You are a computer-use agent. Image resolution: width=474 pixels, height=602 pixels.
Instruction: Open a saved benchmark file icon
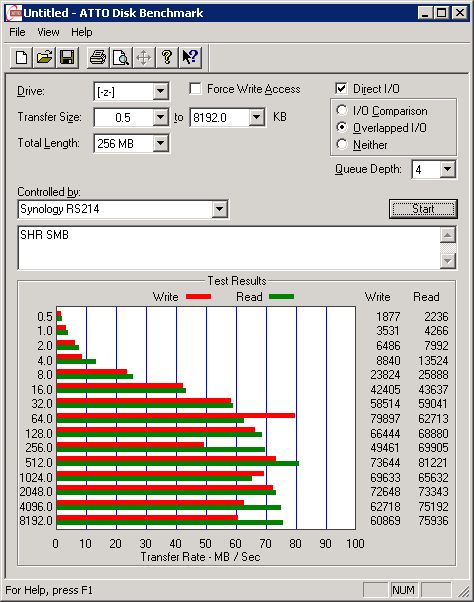click(44, 58)
